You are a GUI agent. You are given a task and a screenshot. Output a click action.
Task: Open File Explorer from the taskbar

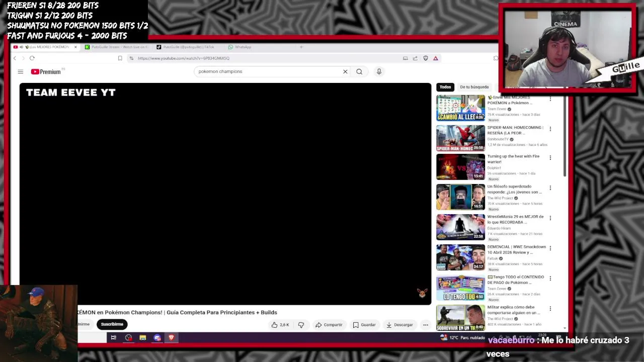(x=143, y=338)
